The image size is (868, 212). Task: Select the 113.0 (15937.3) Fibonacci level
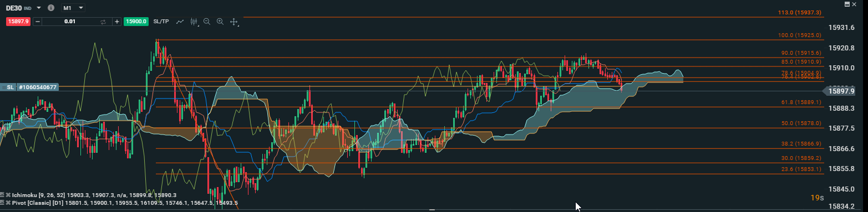pos(800,12)
